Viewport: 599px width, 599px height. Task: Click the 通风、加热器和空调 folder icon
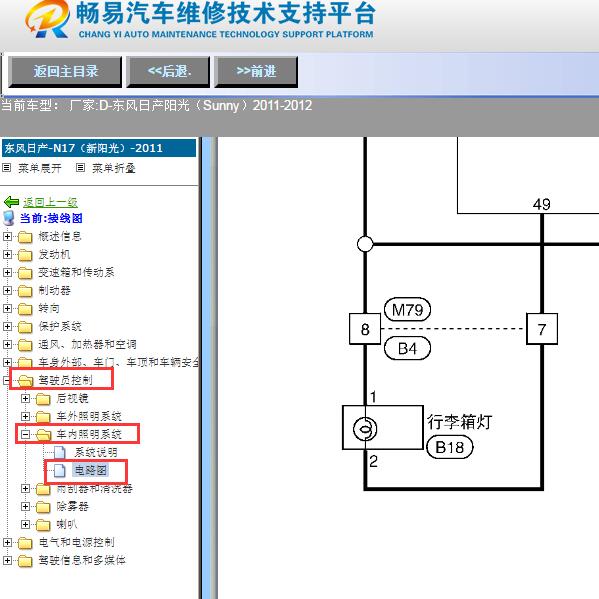pos(25,345)
